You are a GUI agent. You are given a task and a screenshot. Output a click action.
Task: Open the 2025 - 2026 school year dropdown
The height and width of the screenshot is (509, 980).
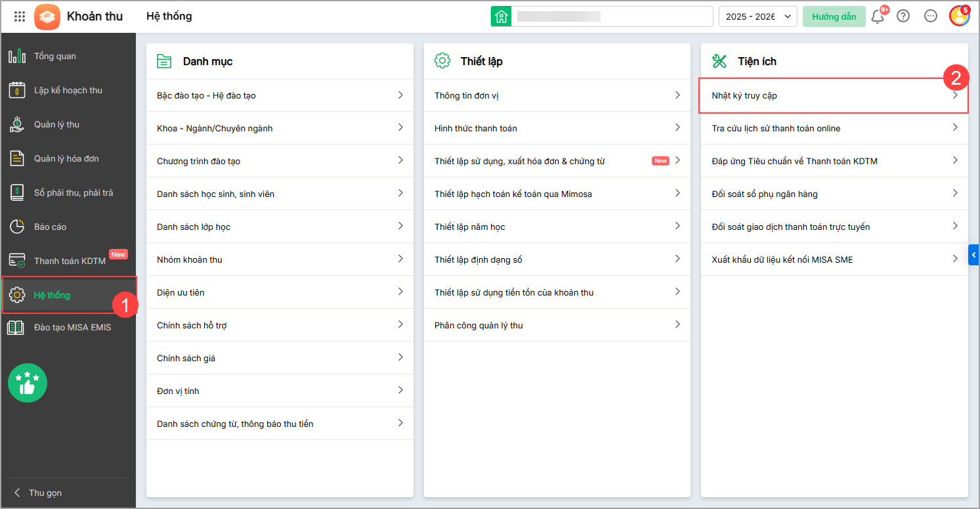pyautogui.click(x=758, y=16)
